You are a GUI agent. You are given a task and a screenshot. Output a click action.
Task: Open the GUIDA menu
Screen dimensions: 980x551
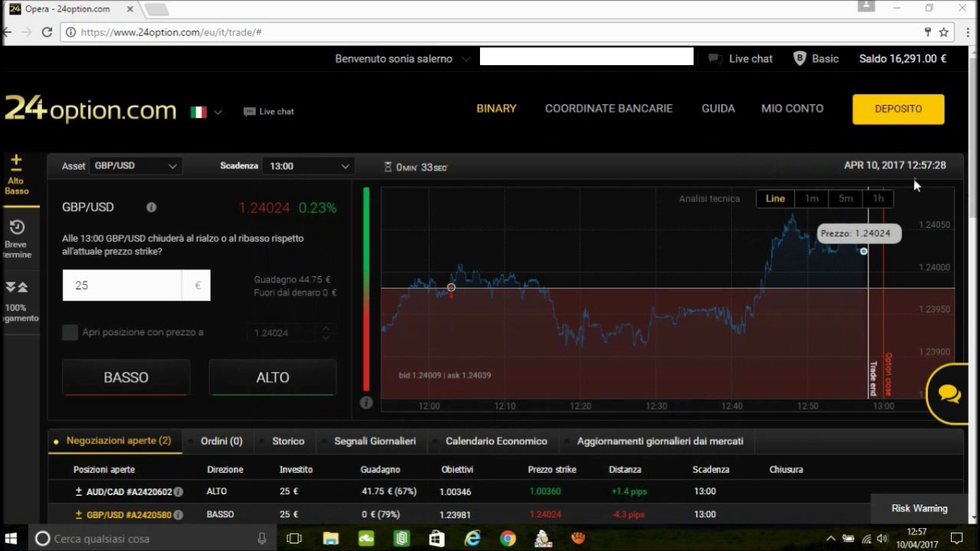coord(718,109)
